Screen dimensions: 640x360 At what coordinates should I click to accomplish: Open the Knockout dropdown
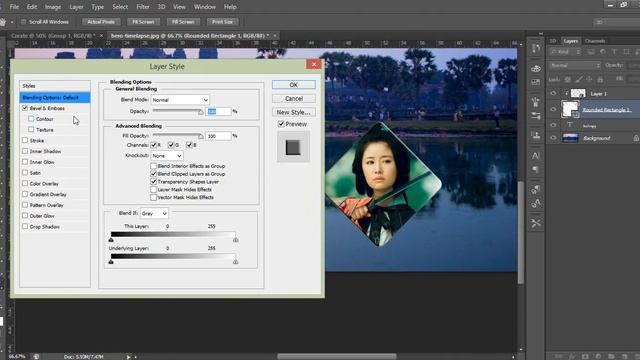(167, 156)
